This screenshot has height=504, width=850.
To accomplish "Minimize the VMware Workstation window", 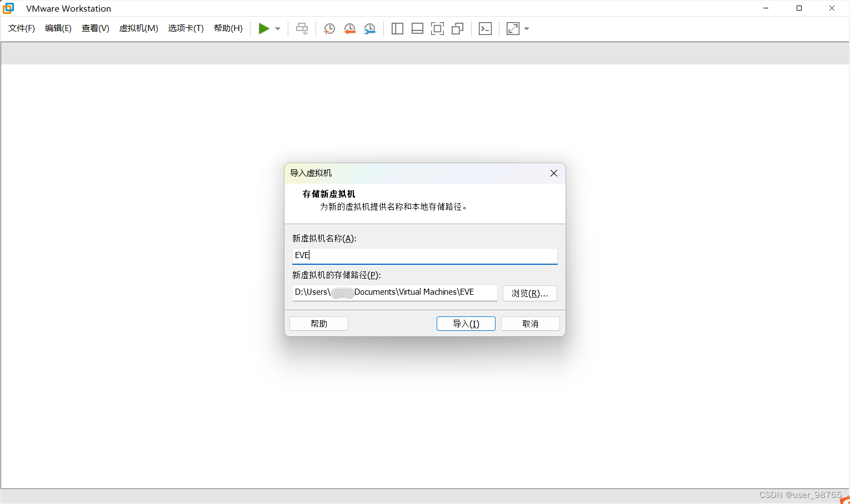I will click(x=766, y=8).
